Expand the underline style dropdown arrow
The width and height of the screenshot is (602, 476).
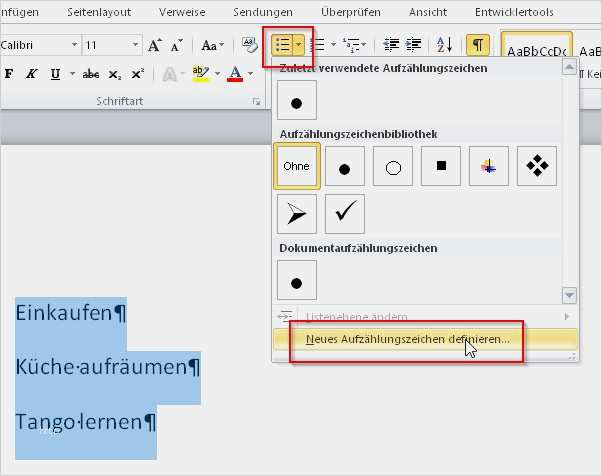(x=72, y=73)
